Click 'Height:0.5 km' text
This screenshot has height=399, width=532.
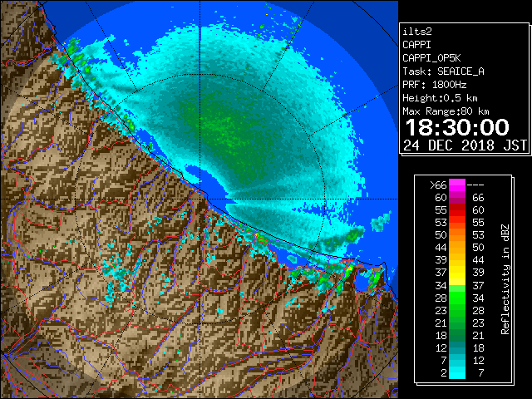(440, 98)
